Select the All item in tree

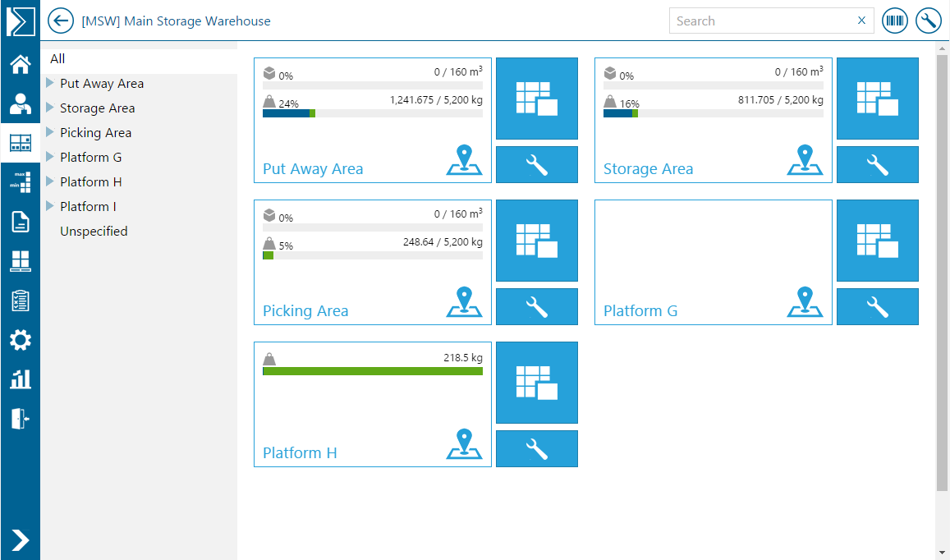pyautogui.click(x=57, y=59)
